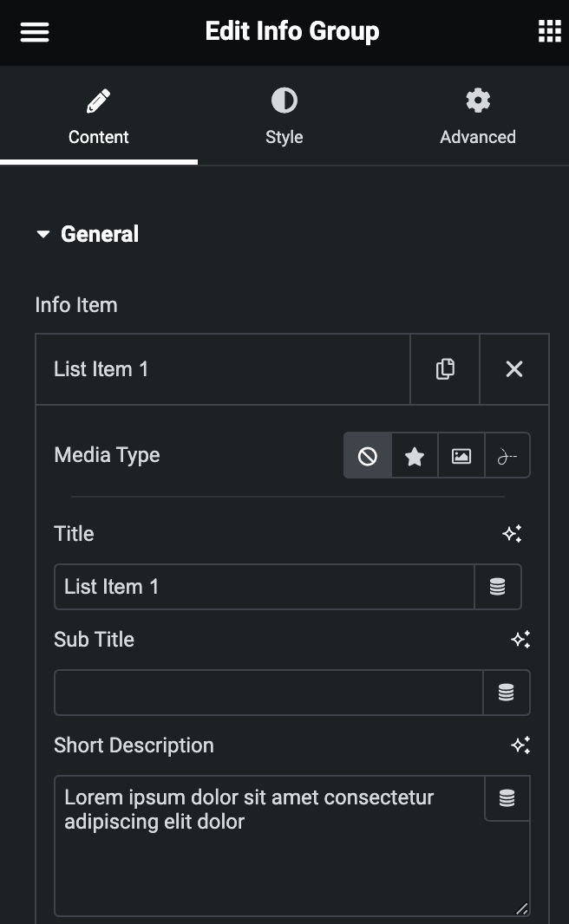Viewport: 569px width, 924px height.
Task: Select Image media type
Action: [461, 456]
